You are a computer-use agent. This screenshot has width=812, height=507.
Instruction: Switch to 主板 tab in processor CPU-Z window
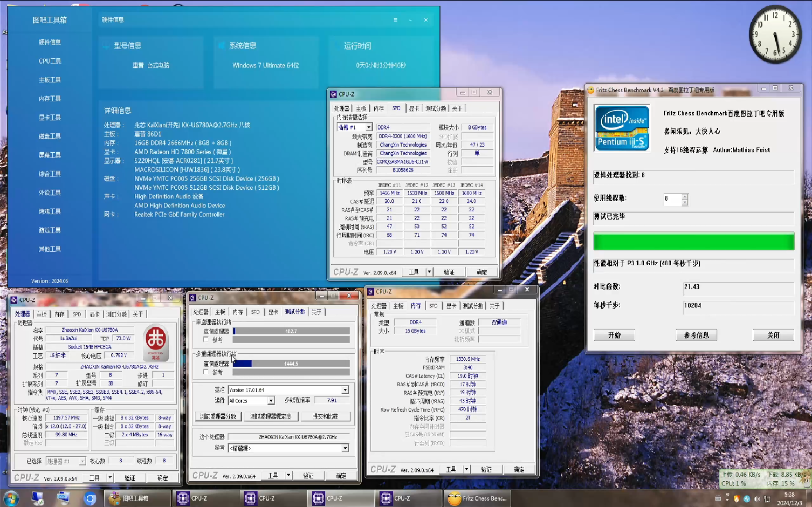42,314
